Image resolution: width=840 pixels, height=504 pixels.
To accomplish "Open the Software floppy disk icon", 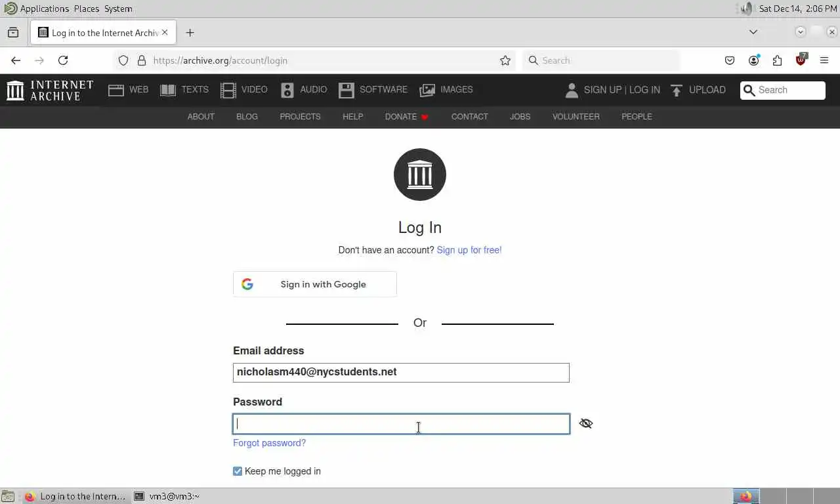I will pos(346,91).
